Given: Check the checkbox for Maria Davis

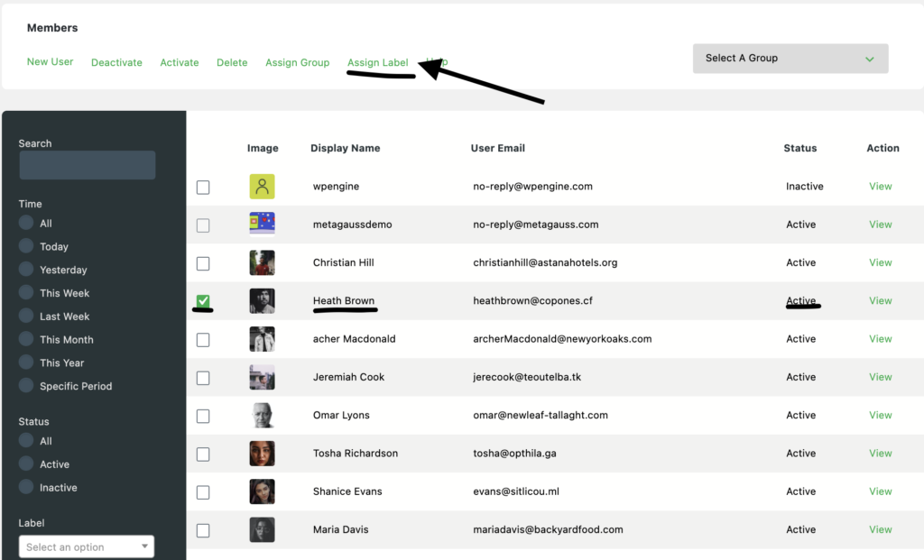Looking at the screenshot, I should click(203, 529).
